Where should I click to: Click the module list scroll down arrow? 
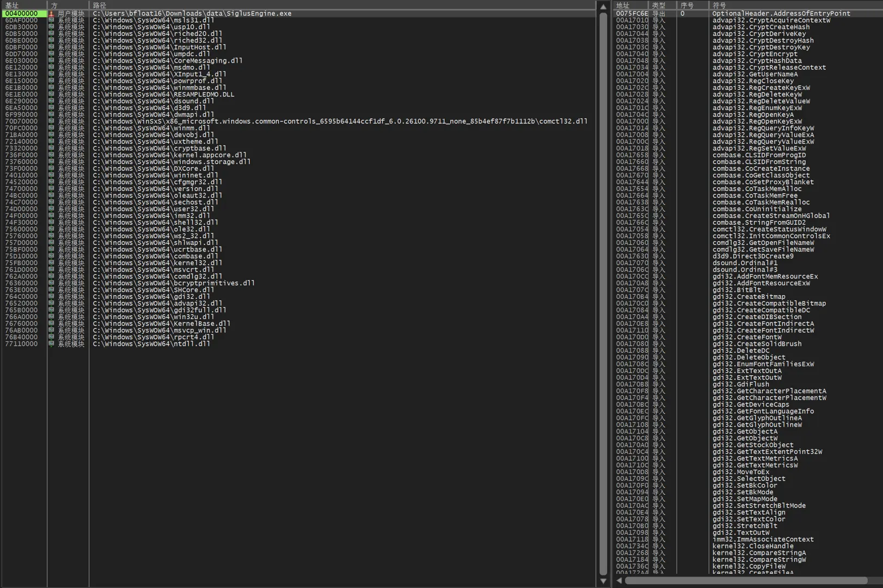[x=603, y=581]
